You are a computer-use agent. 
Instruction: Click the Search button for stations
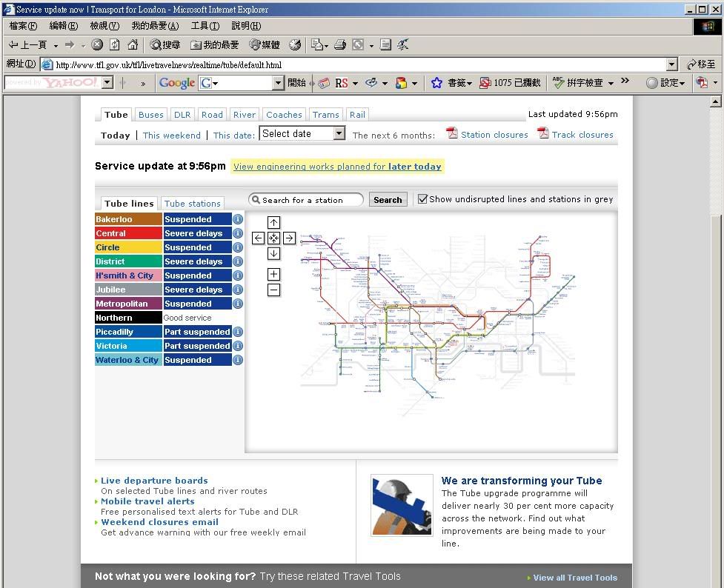pyautogui.click(x=388, y=200)
